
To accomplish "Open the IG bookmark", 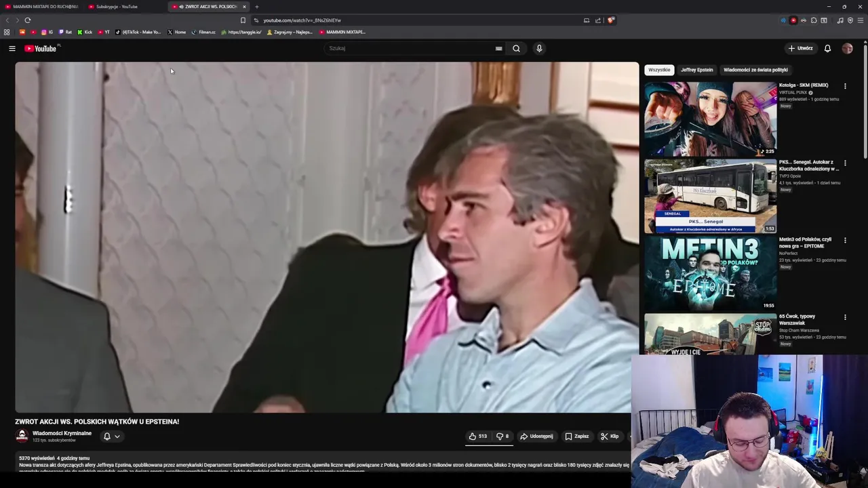I will pyautogui.click(x=47, y=32).
